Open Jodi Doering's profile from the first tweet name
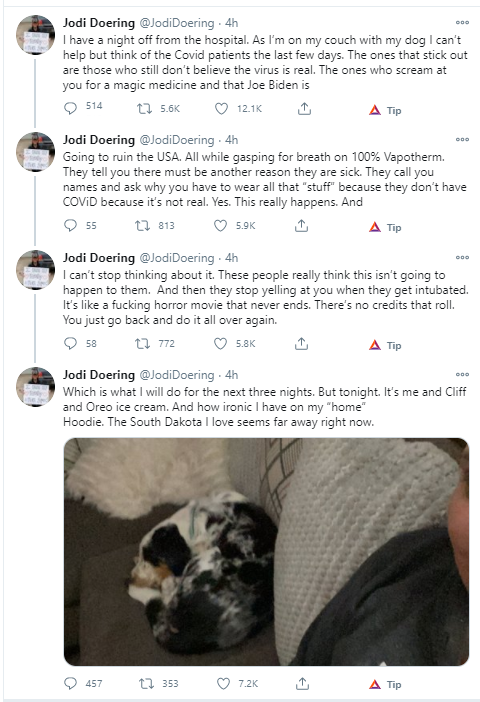Viewport: 480px width, 702px height. [x=99, y=23]
